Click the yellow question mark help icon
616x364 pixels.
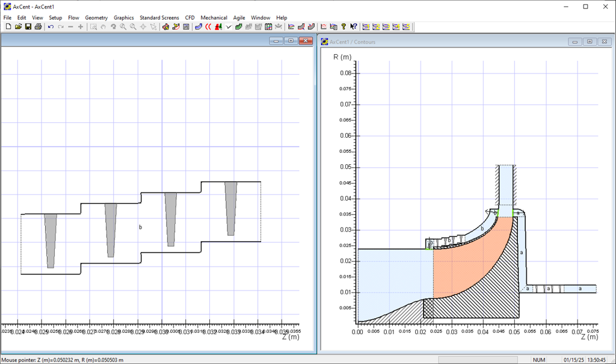coord(343,26)
